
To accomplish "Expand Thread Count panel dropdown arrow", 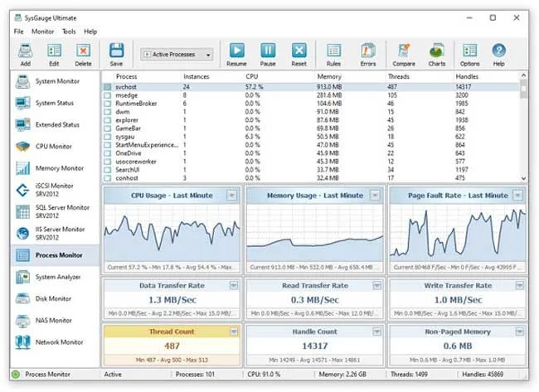I will (234, 332).
